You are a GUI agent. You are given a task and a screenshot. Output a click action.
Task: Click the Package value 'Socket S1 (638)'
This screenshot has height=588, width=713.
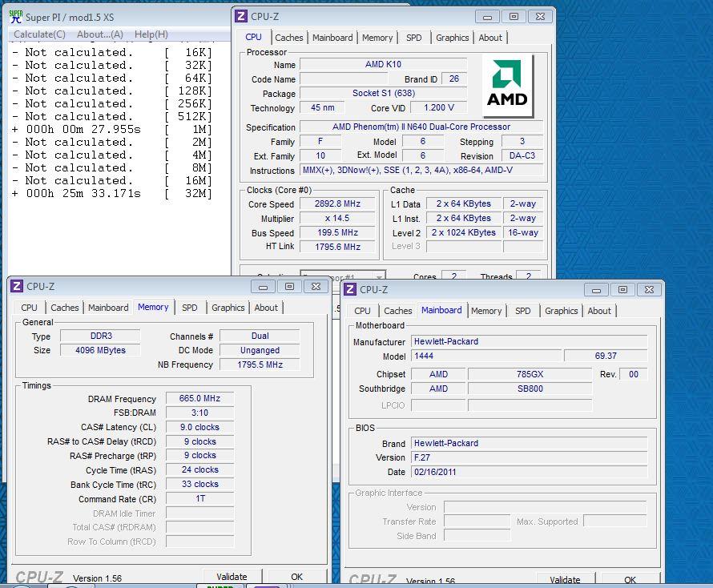pos(383,93)
